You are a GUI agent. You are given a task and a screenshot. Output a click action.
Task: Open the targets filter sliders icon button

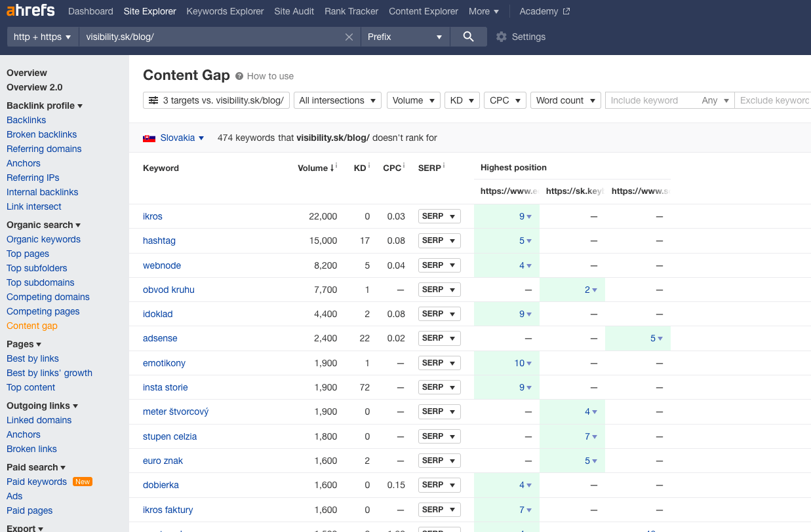[153, 100]
